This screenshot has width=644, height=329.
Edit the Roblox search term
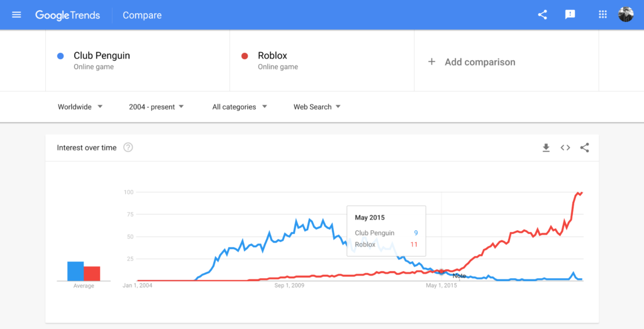point(272,55)
